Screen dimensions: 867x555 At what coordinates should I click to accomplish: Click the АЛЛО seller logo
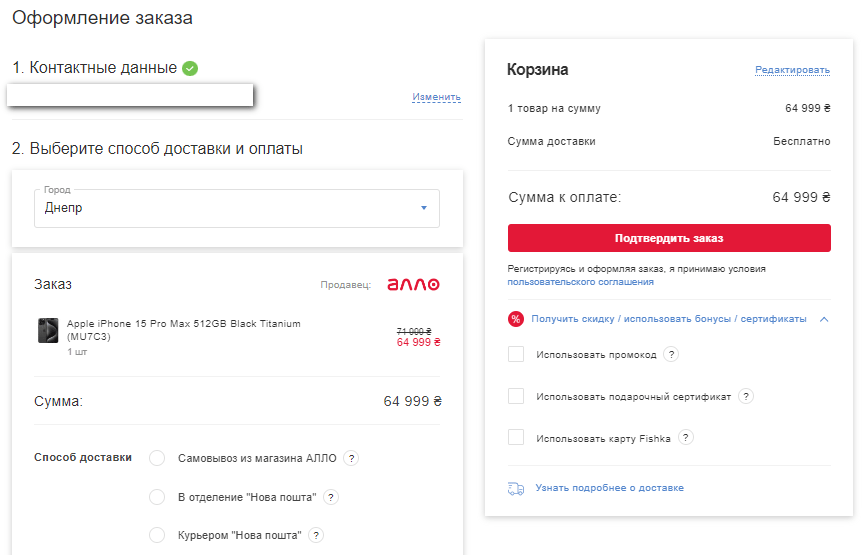pos(413,285)
